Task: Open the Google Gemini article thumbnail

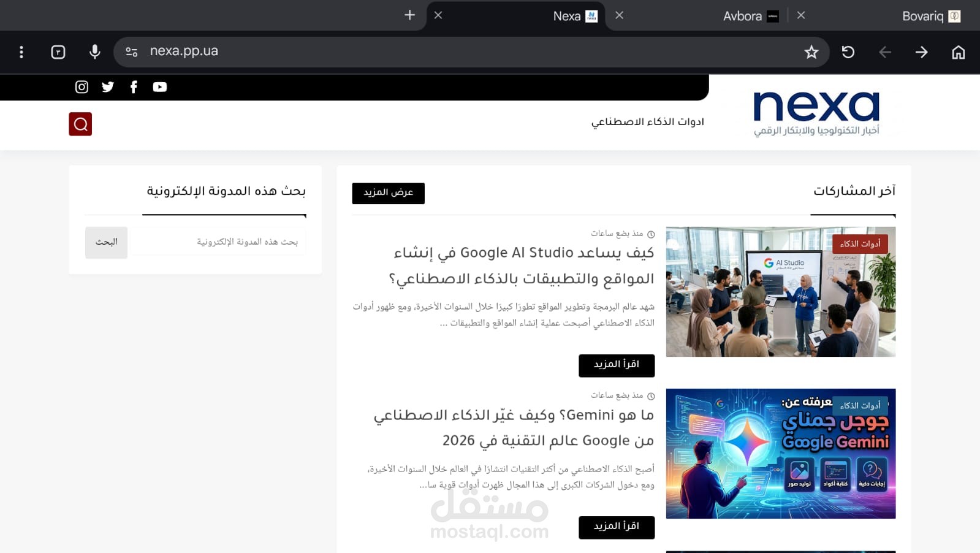Action: coord(781,454)
